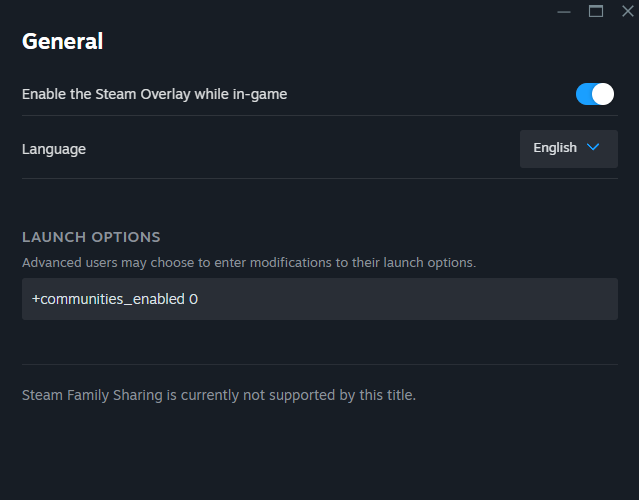The image size is (639, 500).
Task: Click the separator line below the Language row
Action: pyautogui.click(x=320, y=178)
